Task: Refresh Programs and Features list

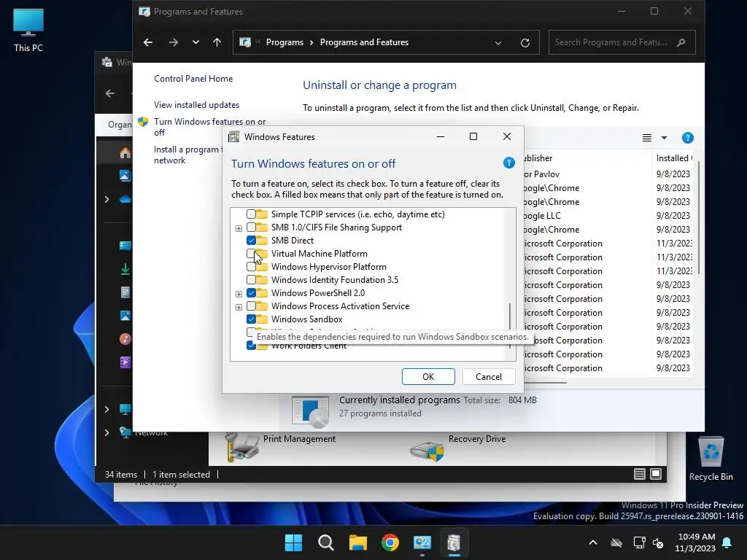Action: click(x=525, y=43)
